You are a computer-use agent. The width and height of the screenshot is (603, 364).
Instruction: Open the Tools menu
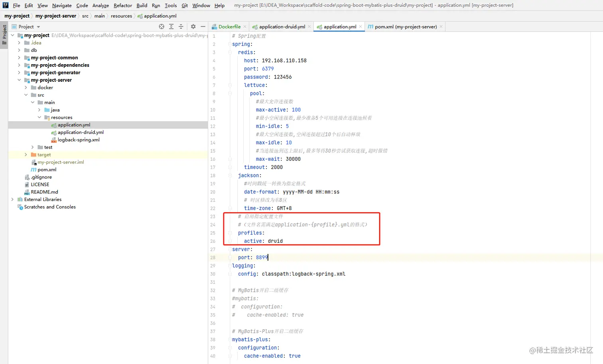171,5
